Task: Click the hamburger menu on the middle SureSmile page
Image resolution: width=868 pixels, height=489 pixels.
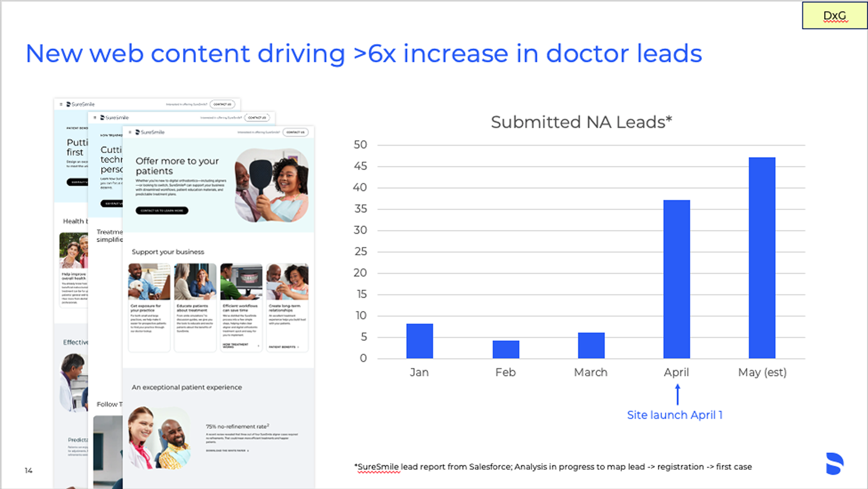Action: pyautogui.click(x=94, y=118)
